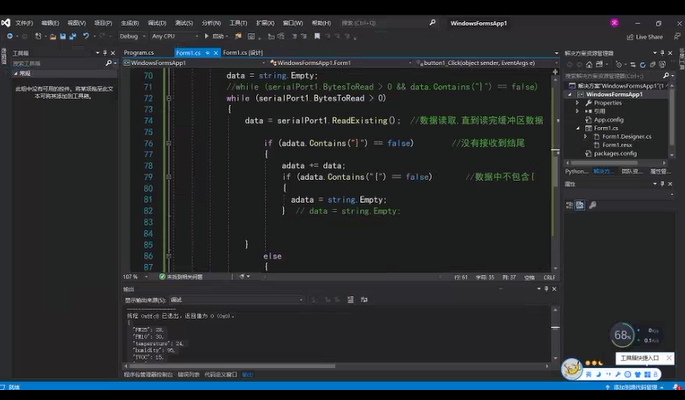
Task: Open the 显示输出来源 dropdown
Action: (236, 300)
